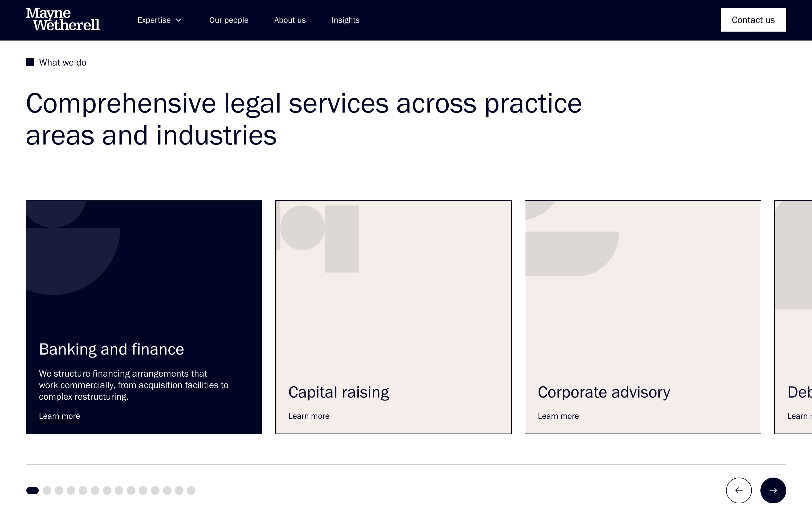812x509 pixels.
Task: Advance carousel with the right arrow button
Action: [773, 490]
